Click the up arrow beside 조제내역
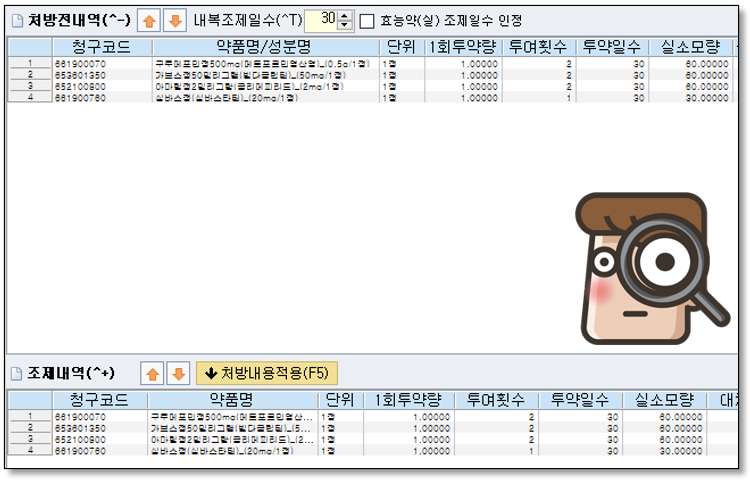750x481 pixels. [x=152, y=373]
